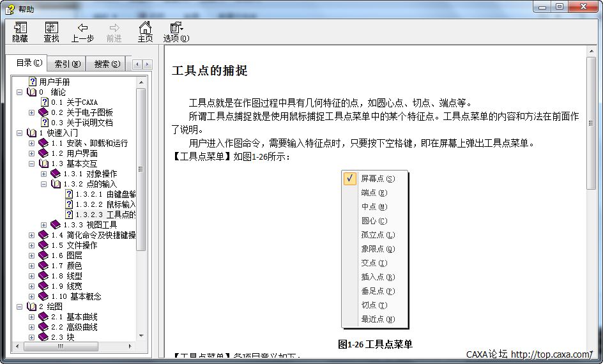Click the caption 图1-26 工具点菜单
Viewport: 603px width, 364px height.
click(x=375, y=344)
